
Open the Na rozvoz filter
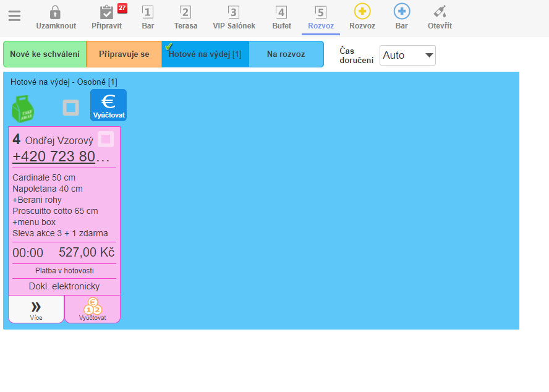[x=286, y=54]
